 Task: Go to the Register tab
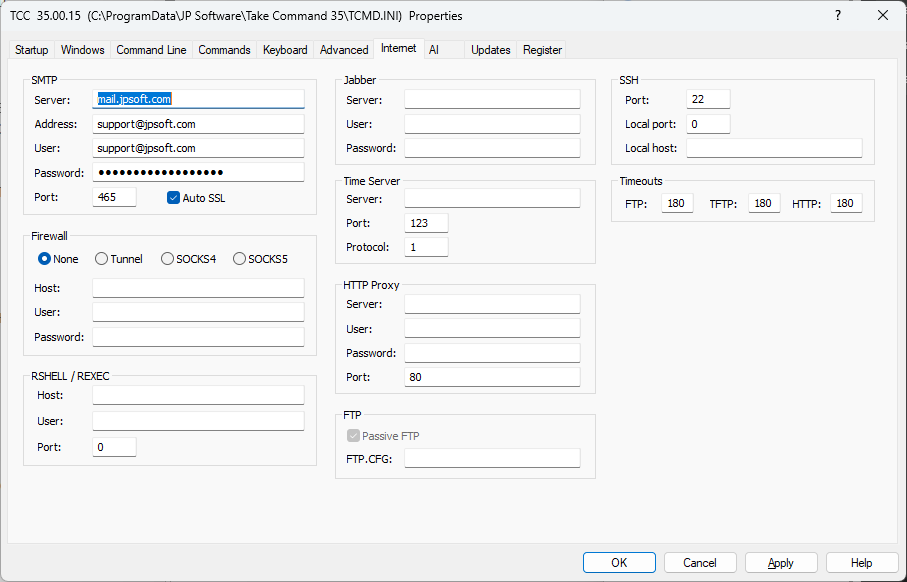point(543,50)
